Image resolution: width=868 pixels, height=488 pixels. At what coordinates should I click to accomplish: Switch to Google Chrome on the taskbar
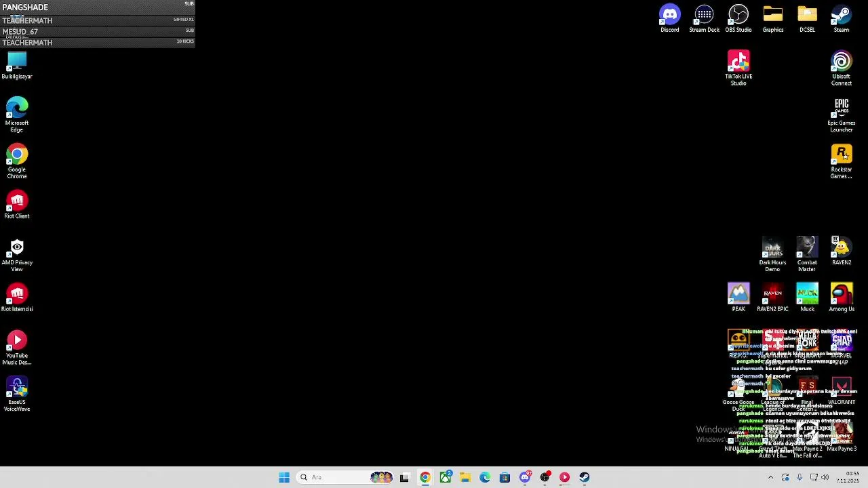coord(425,477)
